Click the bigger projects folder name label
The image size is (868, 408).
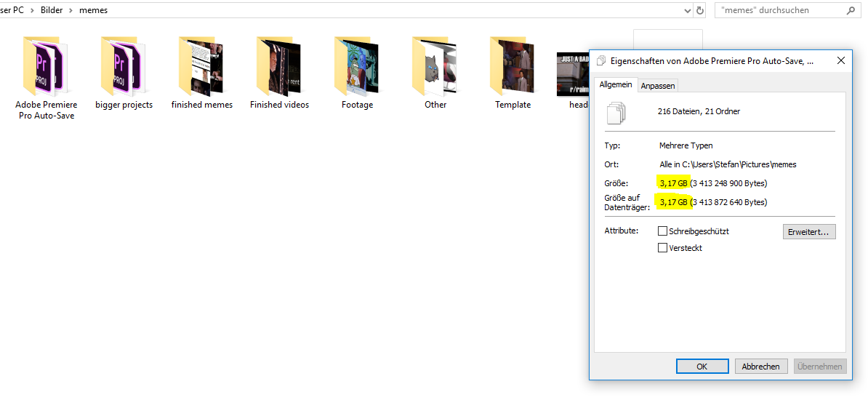pos(124,105)
